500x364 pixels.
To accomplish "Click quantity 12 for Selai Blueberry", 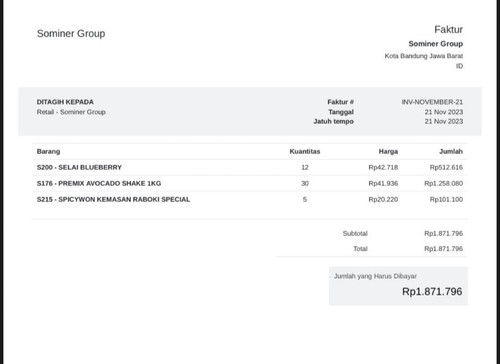I will coord(305,167).
